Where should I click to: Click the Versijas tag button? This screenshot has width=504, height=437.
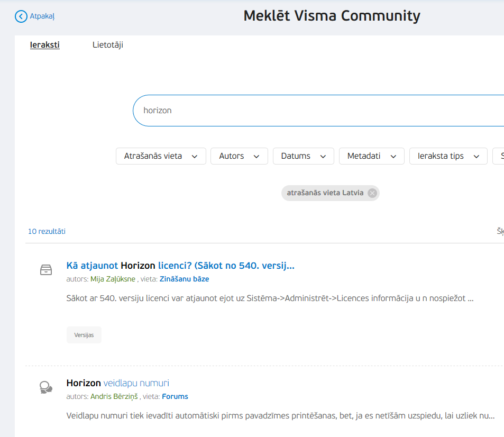pyautogui.click(x=84, y=335)
